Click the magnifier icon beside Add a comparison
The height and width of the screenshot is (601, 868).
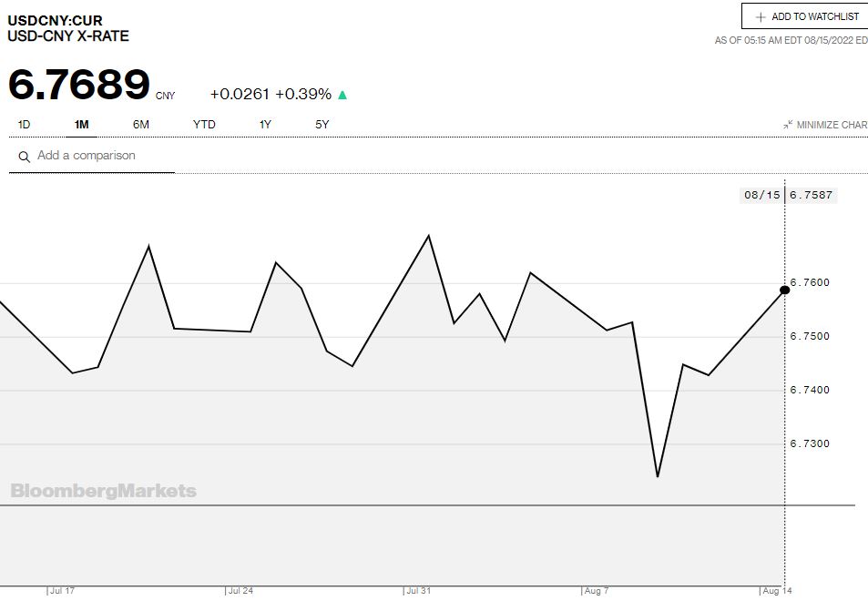(x=25, y=157)
